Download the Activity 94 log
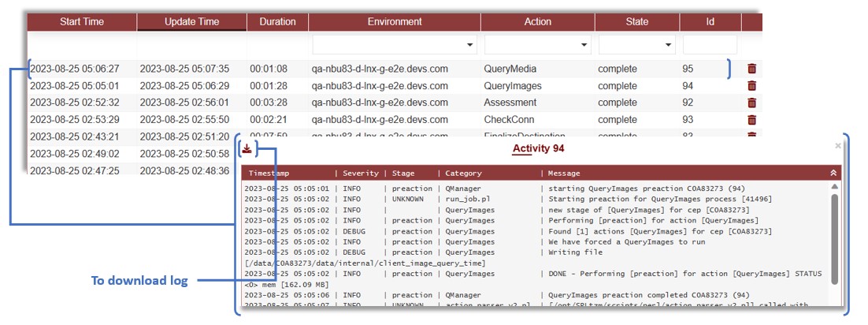This screenshot has width=868, height=325. point(247,148)
